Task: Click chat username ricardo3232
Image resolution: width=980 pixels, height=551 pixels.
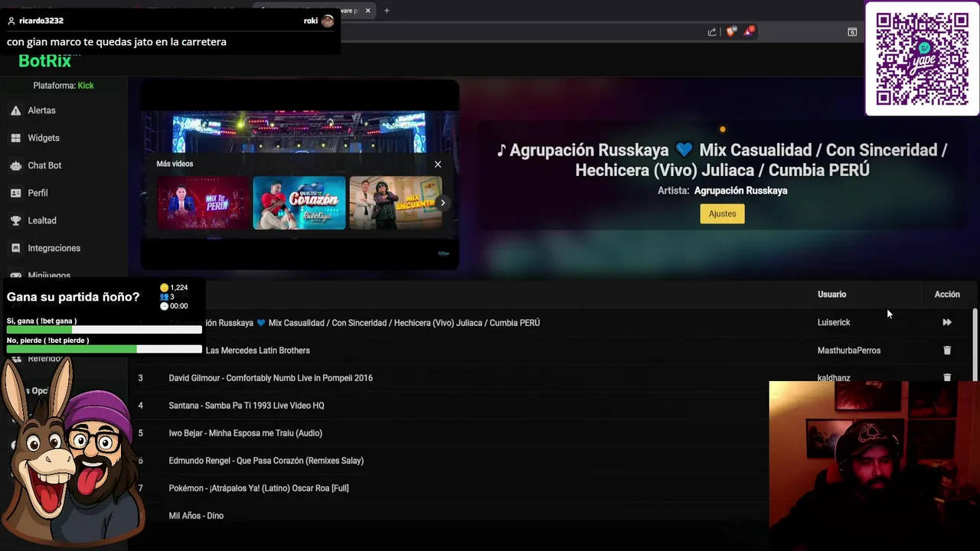Action: [41, 21]
